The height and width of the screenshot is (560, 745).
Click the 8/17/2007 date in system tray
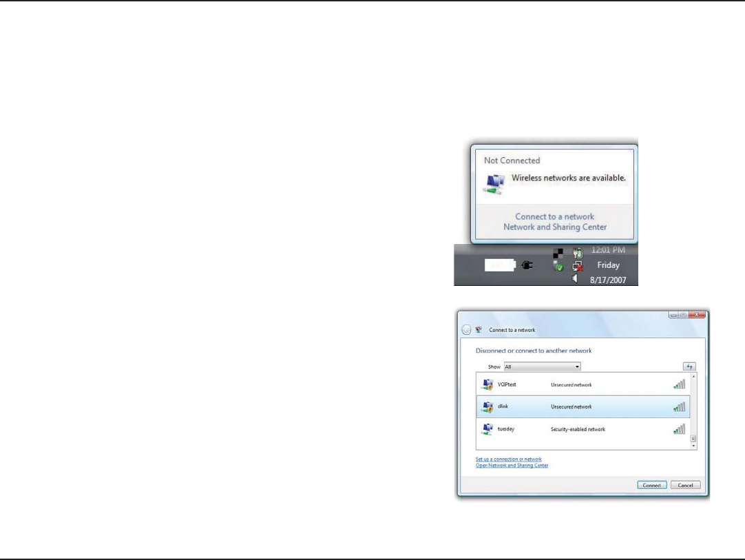point(608,280)
